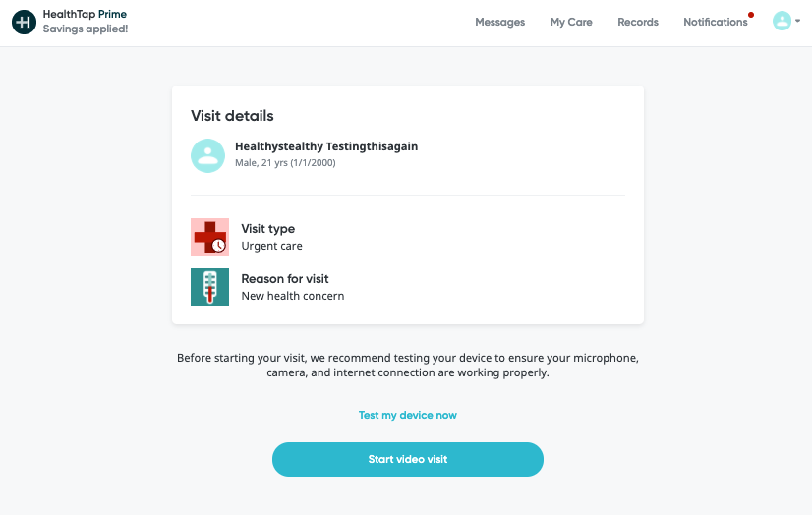The image size is (812, 515).
Task: View Notifications
Action: click(715, 22)
